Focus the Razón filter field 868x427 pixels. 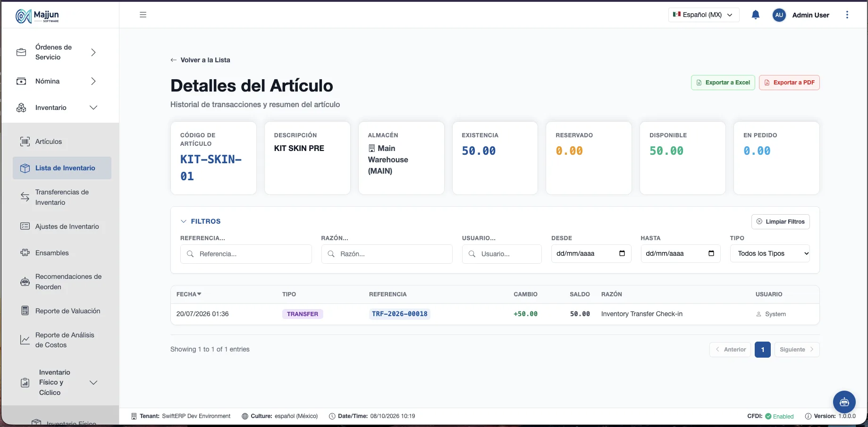pos(387,254)
